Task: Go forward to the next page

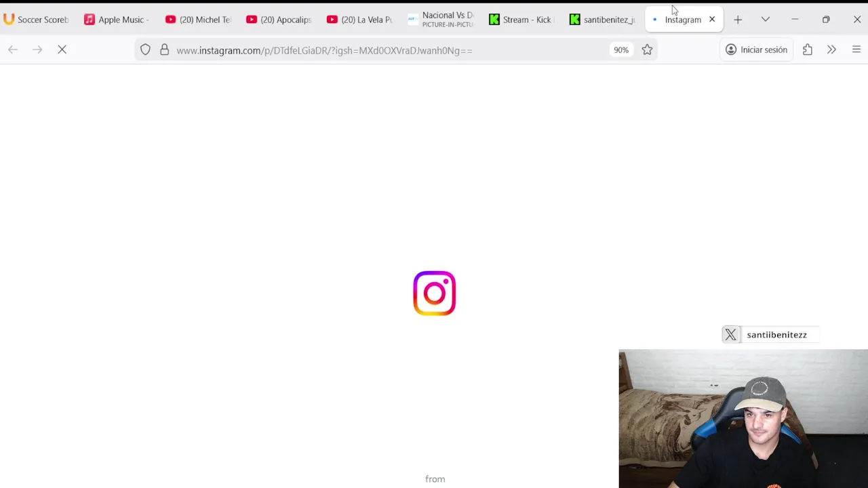Action: click(37, 49)
